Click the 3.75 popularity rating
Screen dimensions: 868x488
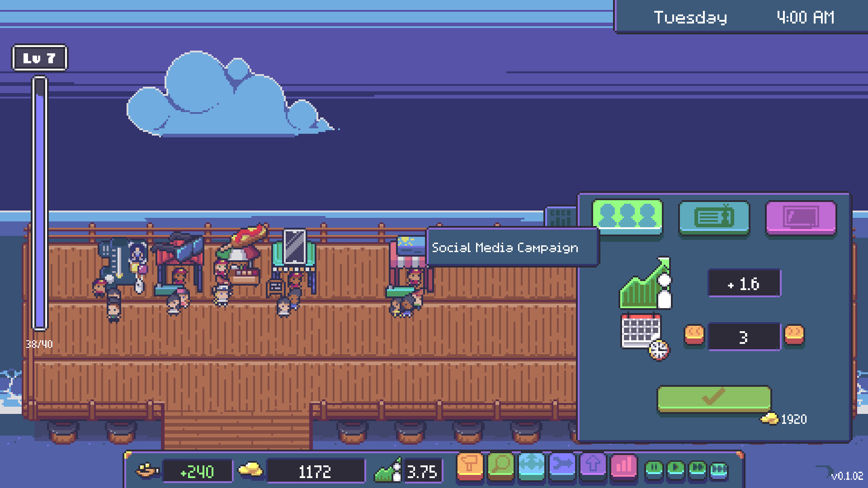click(x=423, y=472)
